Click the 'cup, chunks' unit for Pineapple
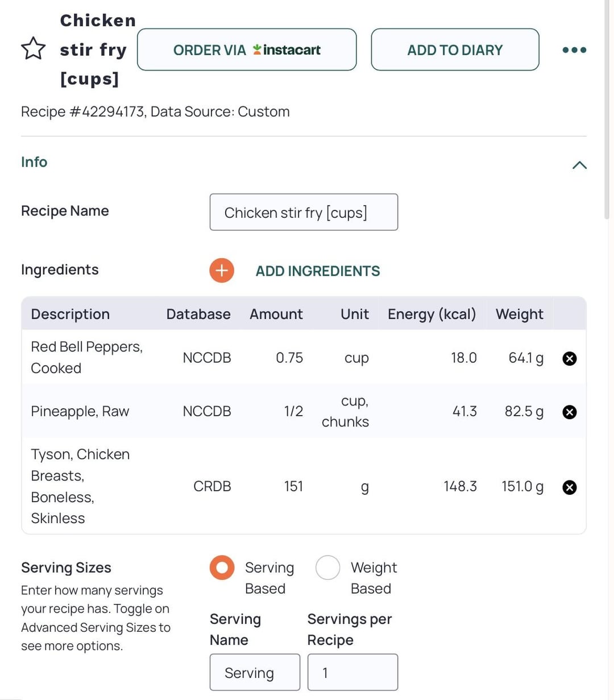Image resolution: width=614 pixels, height=700 pixels. [346, 411]
